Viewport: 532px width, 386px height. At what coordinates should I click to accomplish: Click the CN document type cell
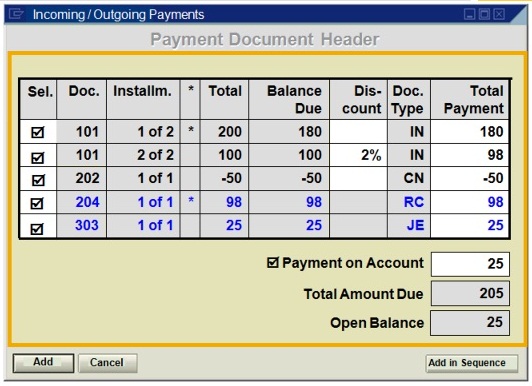point(409,178)
